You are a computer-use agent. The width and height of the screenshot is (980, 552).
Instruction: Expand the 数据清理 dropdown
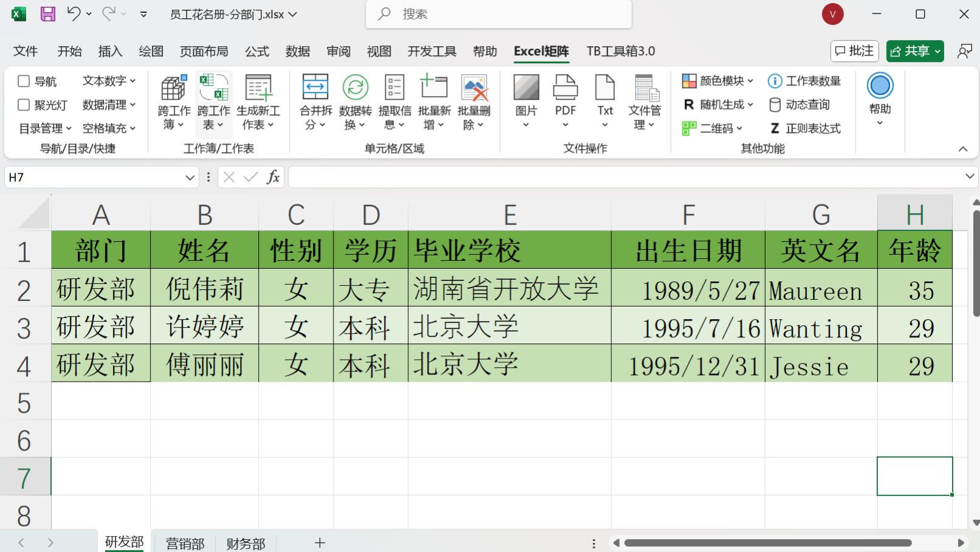(108, 104)
